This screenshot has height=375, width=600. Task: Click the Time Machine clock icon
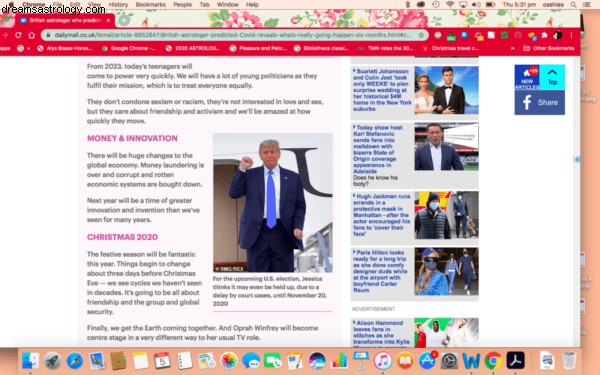point(435,5)
